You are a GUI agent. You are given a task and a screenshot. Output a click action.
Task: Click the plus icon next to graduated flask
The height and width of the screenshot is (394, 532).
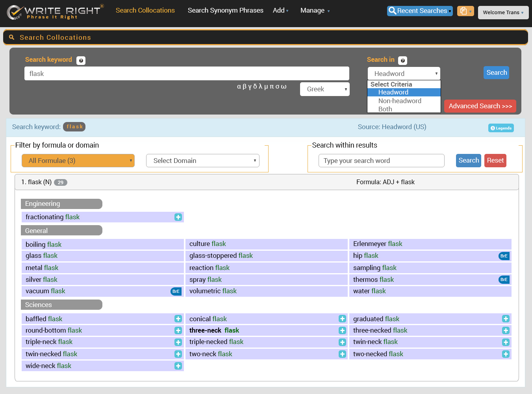(506, 319)
